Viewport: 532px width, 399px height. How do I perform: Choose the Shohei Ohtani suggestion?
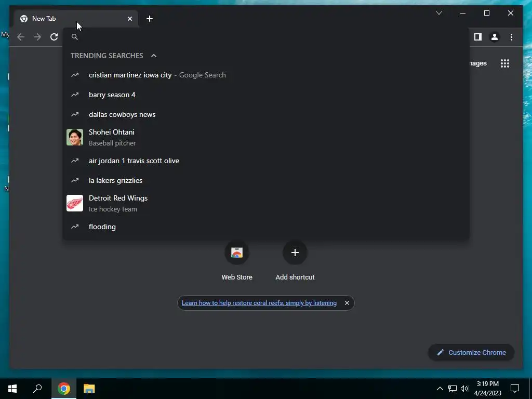pyautogui.click(x=267, y=137)
